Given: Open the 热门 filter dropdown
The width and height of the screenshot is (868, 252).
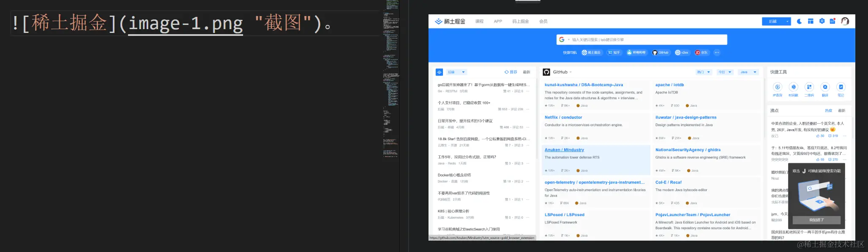Looking at the screenshot, I should 704,72.
